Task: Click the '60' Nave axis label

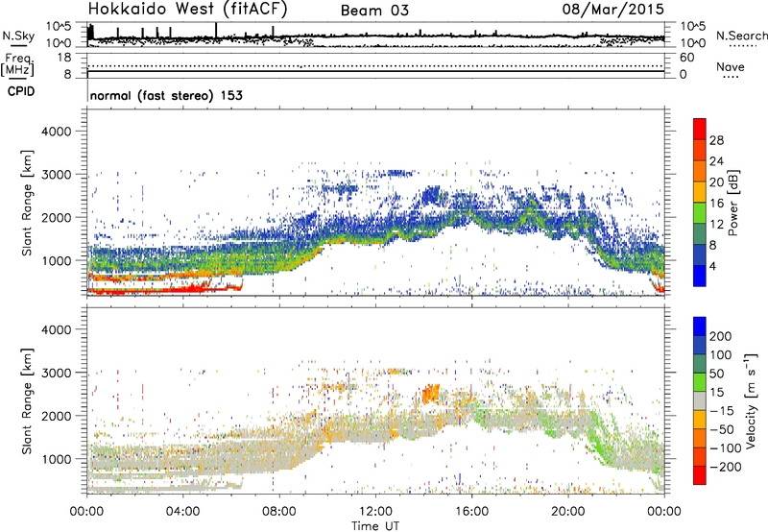Action: (x=686, y=58)
